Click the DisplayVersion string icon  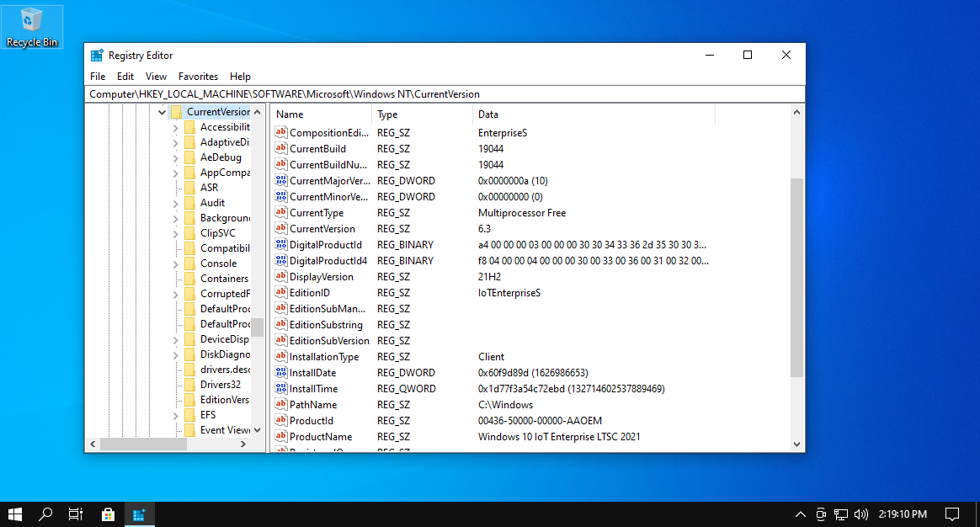pyautogui.click(x=281, y=276)
